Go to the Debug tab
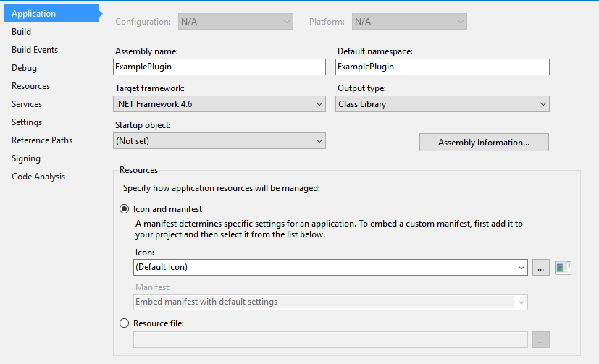 [x=24, y=68]
